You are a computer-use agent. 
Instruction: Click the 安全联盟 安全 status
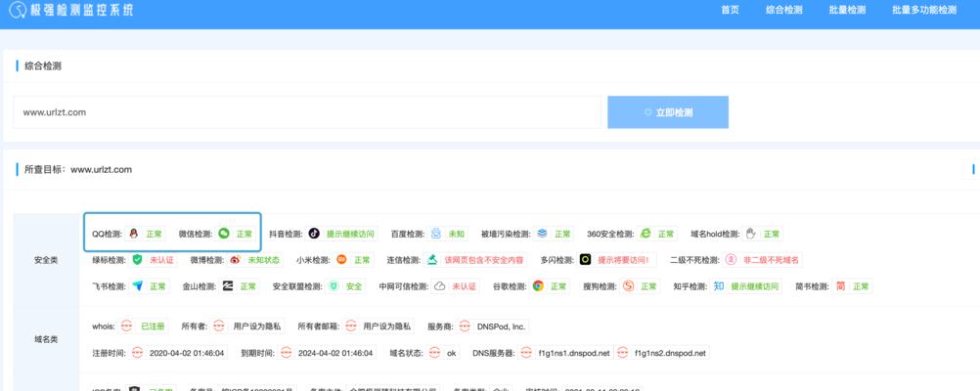click(x=354, y=286)
